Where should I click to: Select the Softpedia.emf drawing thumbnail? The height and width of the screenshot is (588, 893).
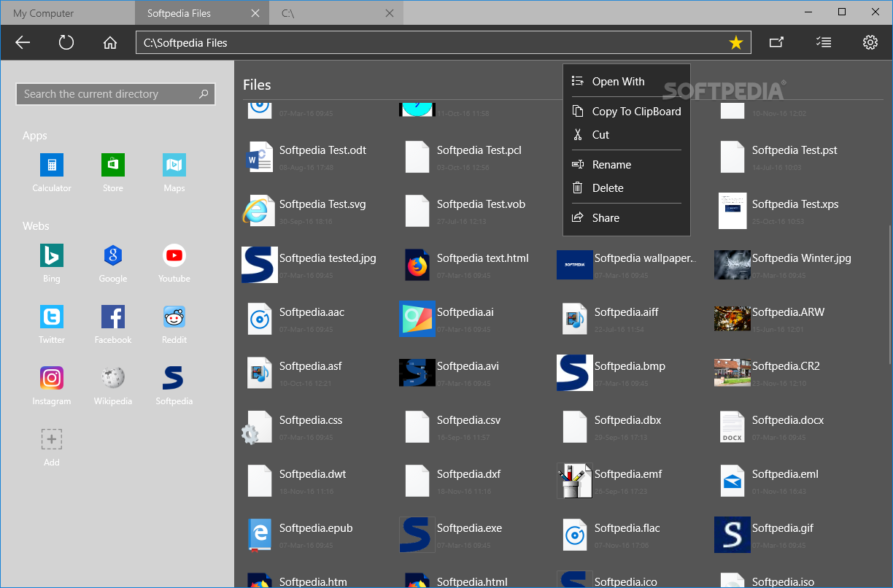pos(575,481)
